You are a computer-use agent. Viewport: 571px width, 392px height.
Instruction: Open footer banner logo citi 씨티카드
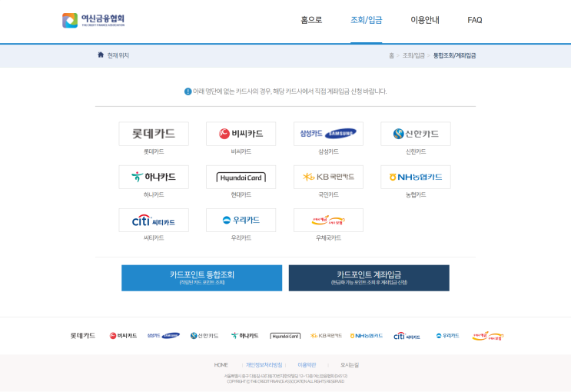[x=407, y=336]
